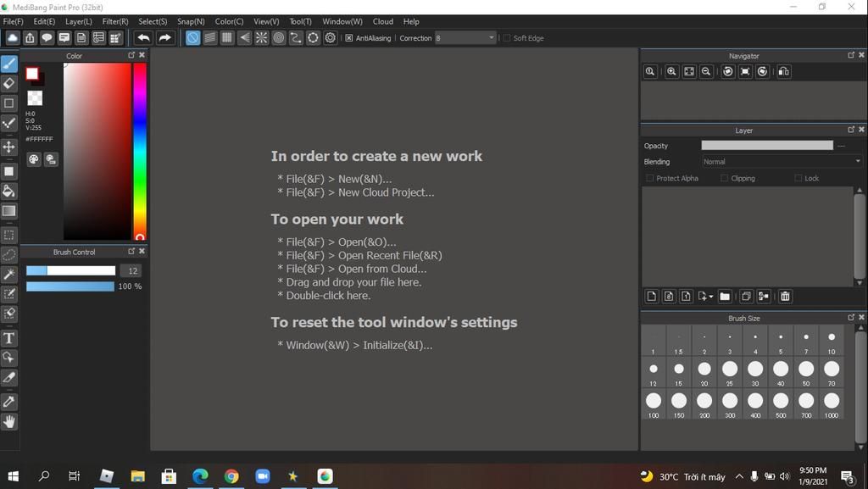The image size is (868, 489).
Task: Select the Bucket fill tool
Action: 8,192
